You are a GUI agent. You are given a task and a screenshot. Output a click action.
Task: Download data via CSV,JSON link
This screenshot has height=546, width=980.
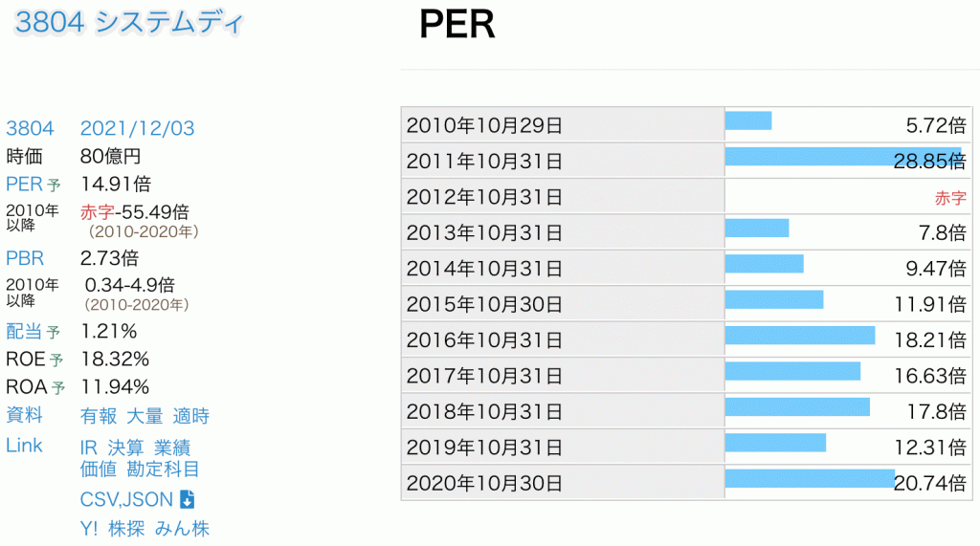pos(126,499)
